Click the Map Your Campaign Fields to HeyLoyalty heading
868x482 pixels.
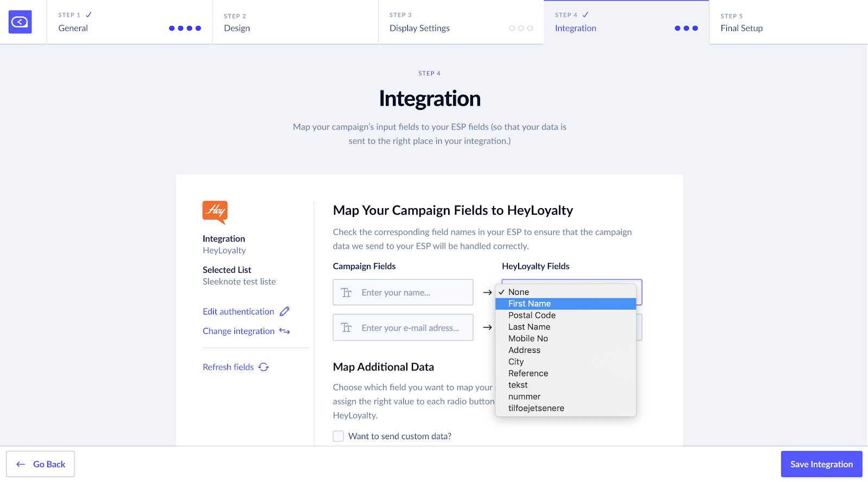(453, 210)
